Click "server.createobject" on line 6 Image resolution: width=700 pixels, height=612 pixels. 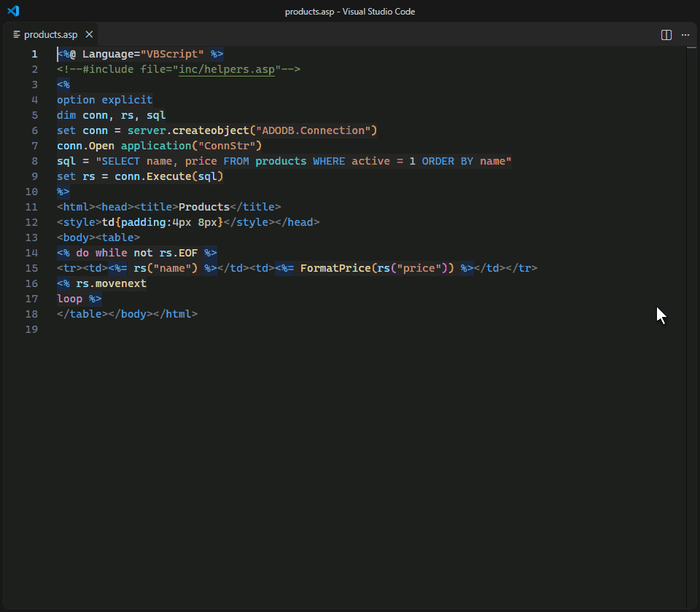click(188, 130)
